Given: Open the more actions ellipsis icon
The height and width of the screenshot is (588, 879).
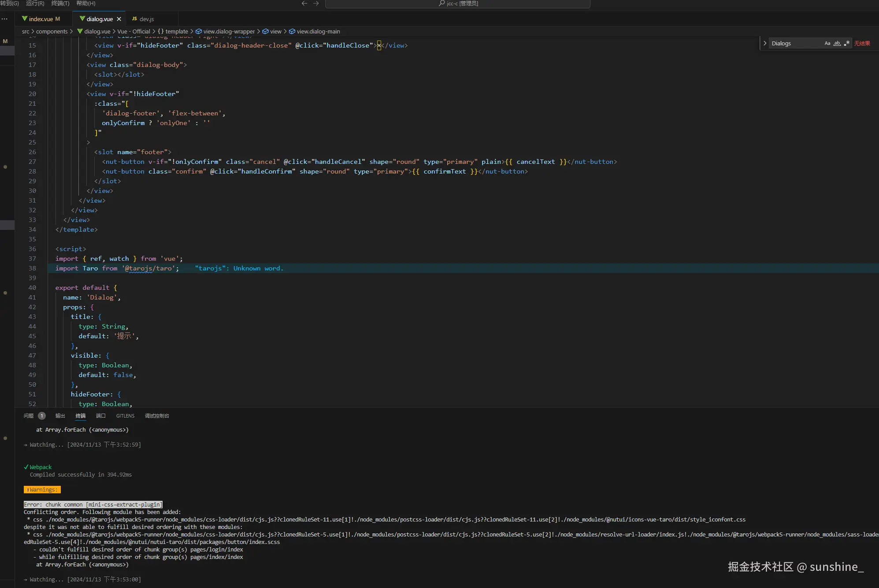Looking at the screenshot, I should 5,19.
